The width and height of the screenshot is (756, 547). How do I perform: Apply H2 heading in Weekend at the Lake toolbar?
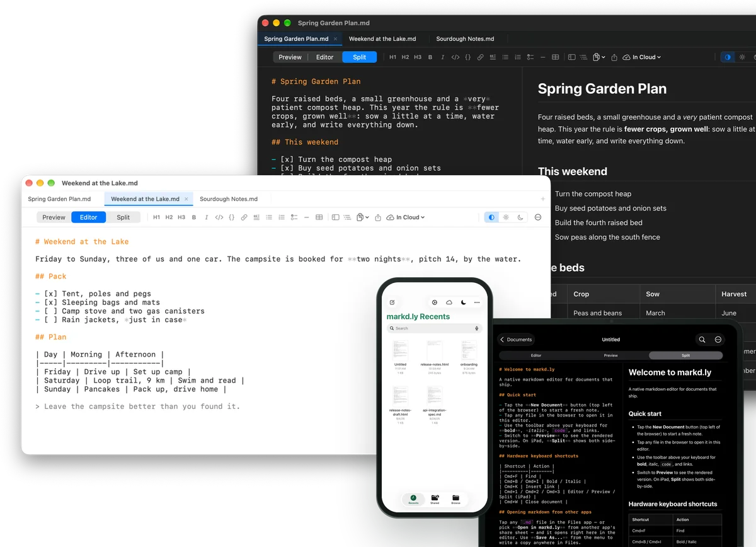click(x=169, y=217)
